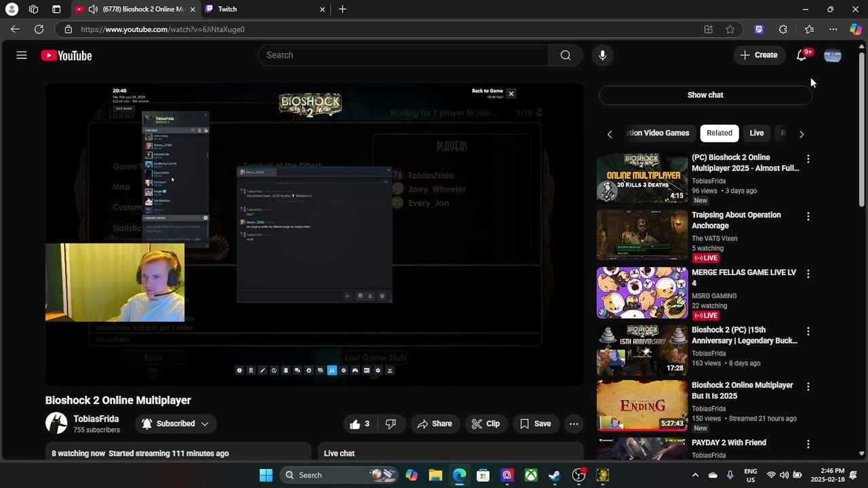Open the Edge Workspaces icon
The height and width of the screenshot is (488, 868).
click(x=34, y=9)
